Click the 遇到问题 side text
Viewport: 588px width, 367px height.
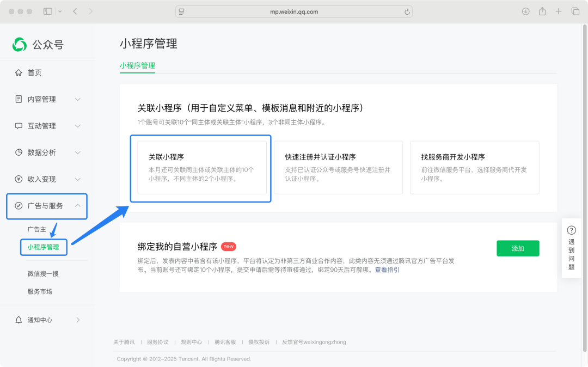point(571,254)
